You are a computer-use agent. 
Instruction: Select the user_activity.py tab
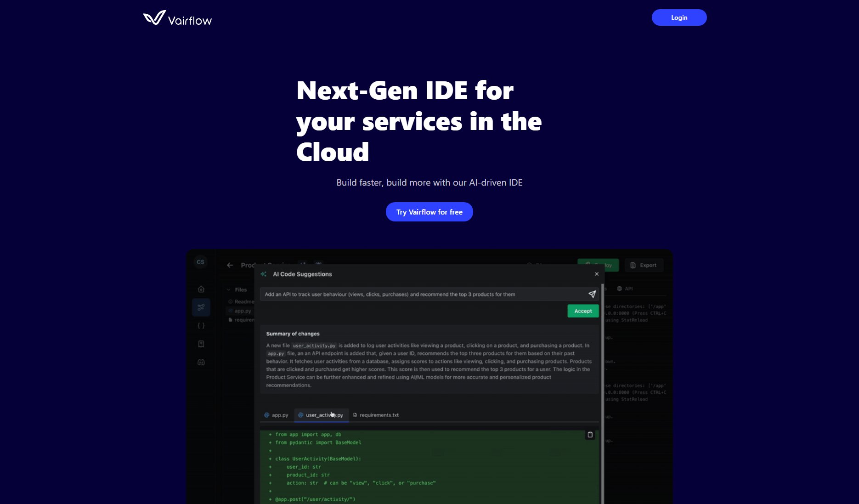tap(321, 415)
